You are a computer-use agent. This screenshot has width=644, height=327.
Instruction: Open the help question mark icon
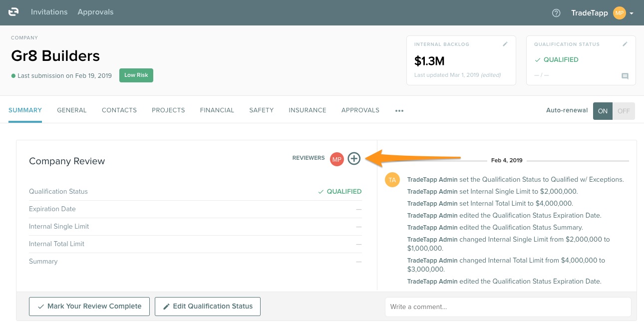point(556,13)
